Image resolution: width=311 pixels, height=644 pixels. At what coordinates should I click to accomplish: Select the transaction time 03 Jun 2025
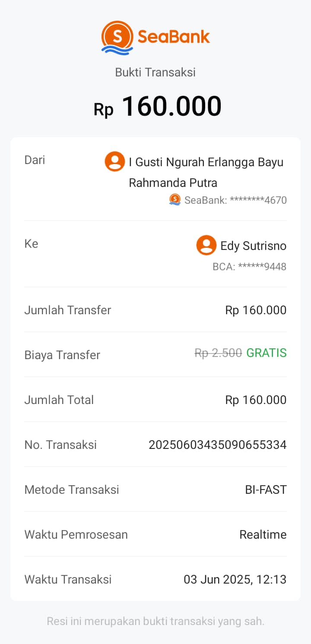coord(235,579)
